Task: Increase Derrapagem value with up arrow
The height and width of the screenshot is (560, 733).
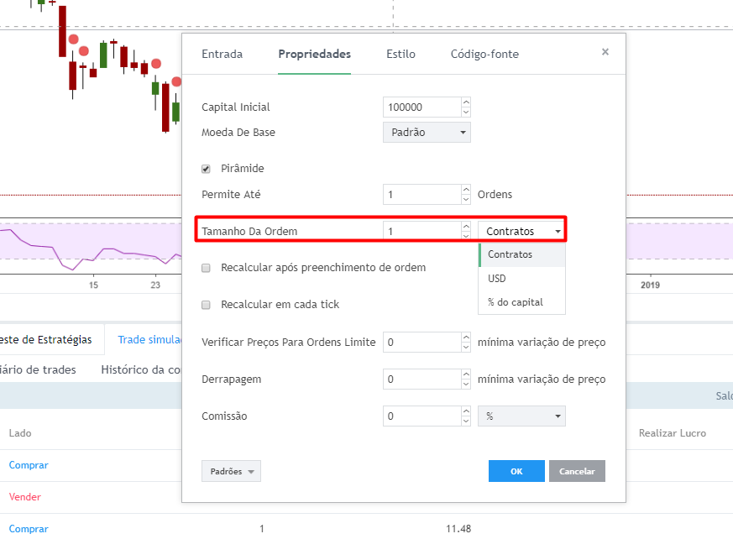Action: [466, 374]
